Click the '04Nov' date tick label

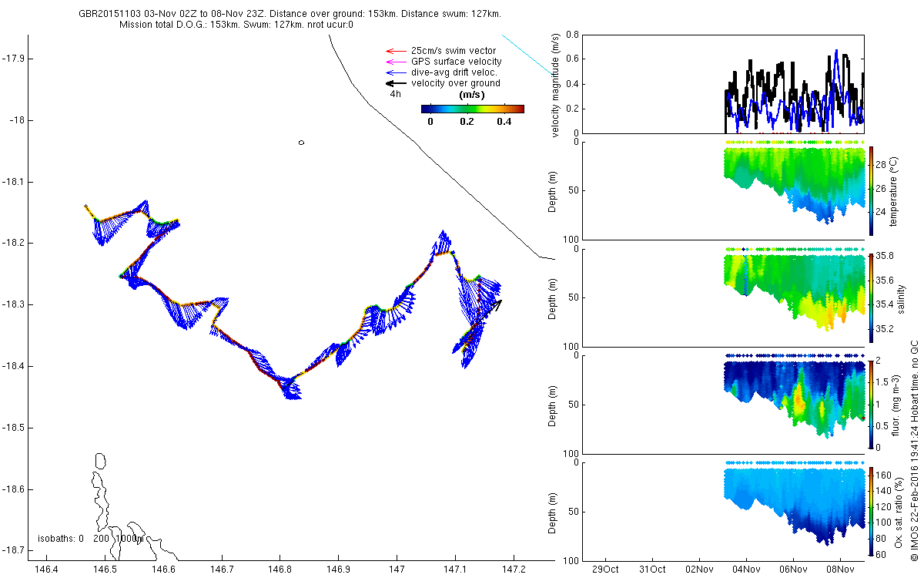(x=746, y=570)
